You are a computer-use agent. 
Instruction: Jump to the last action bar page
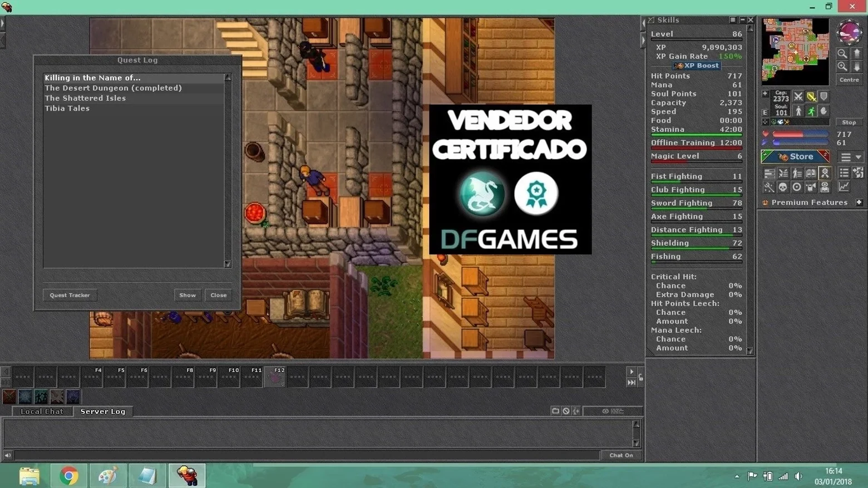click(x=632, y=382)
